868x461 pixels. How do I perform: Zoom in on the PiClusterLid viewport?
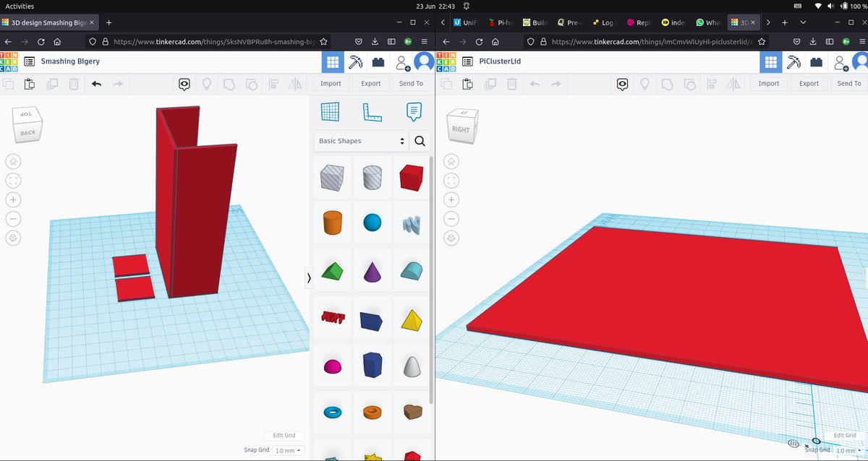(452, 199)
